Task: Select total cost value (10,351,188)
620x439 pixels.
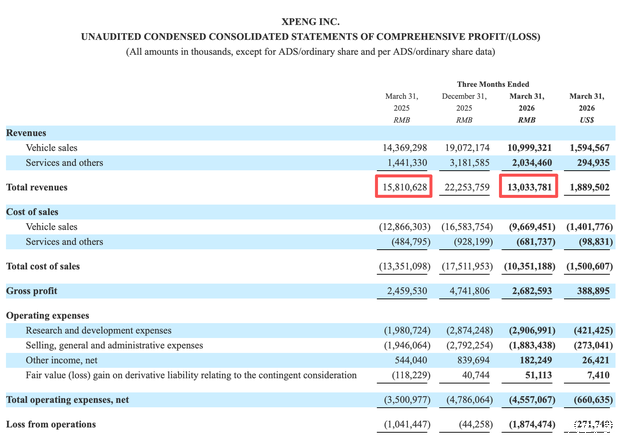Action: click(529, 267)
